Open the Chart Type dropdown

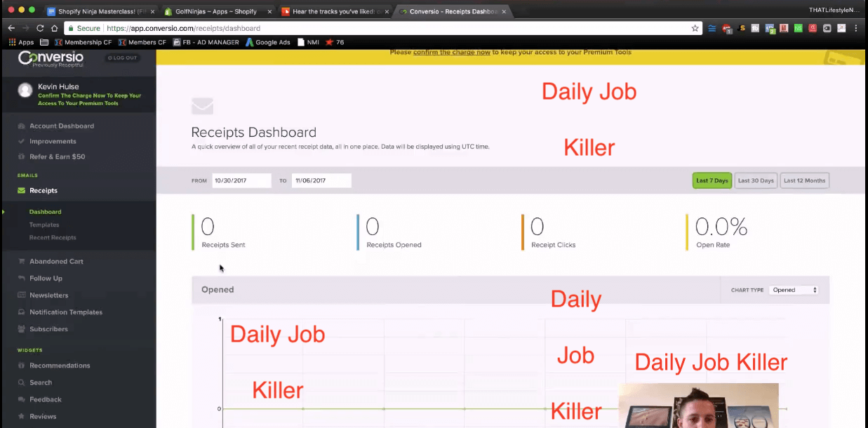794,290
